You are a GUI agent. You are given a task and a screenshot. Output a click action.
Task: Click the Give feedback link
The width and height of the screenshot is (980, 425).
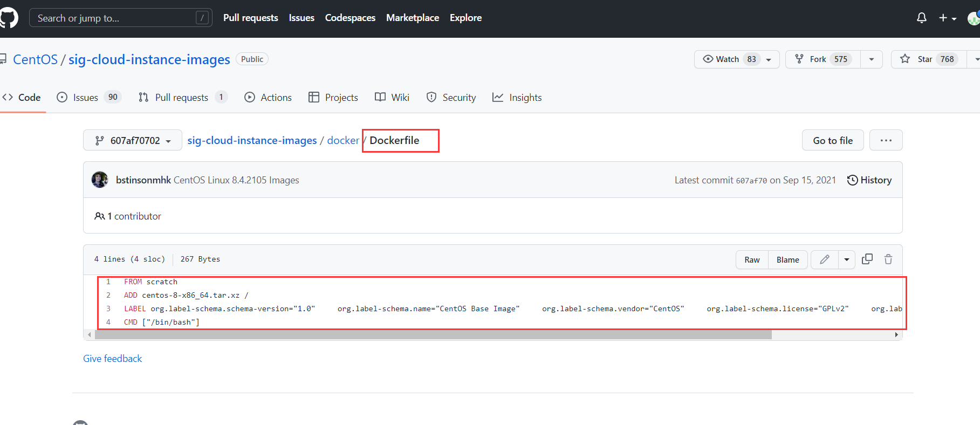(x=113, y=359)
